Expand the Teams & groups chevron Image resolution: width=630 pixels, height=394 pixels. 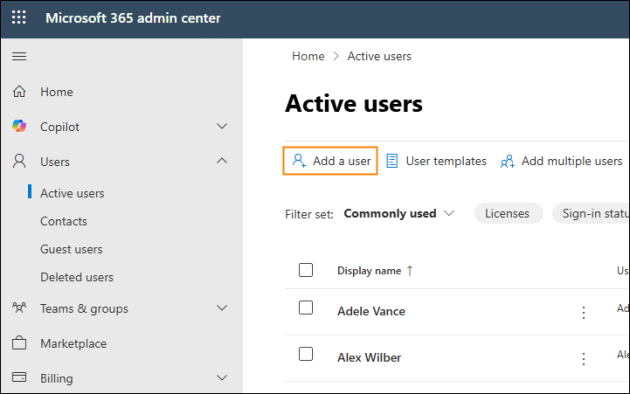[x=222, y=308]
